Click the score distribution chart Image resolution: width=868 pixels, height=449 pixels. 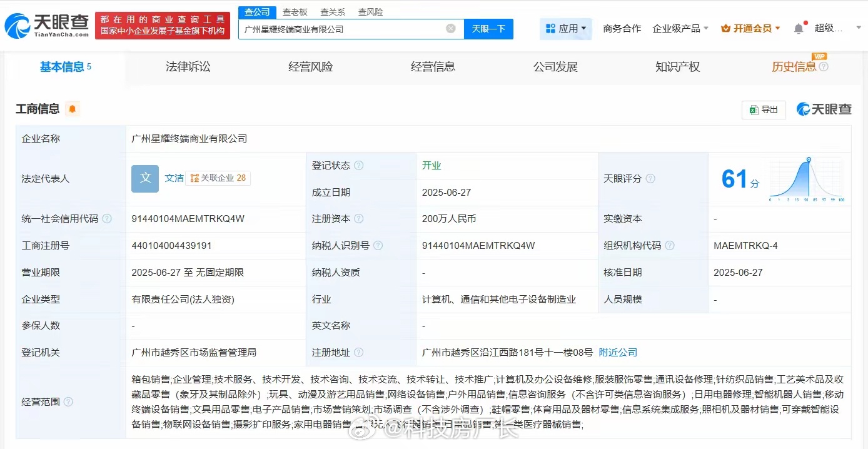[x=807, y=180]
